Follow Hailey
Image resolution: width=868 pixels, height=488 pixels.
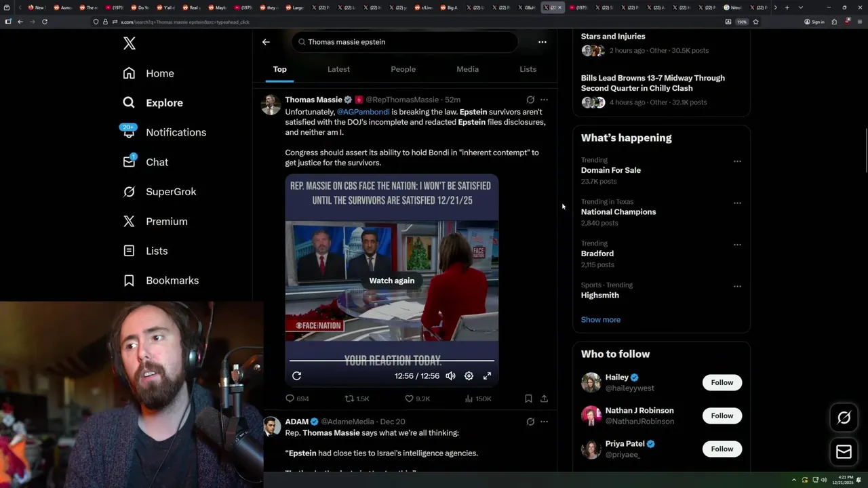[x=722, y=382]
